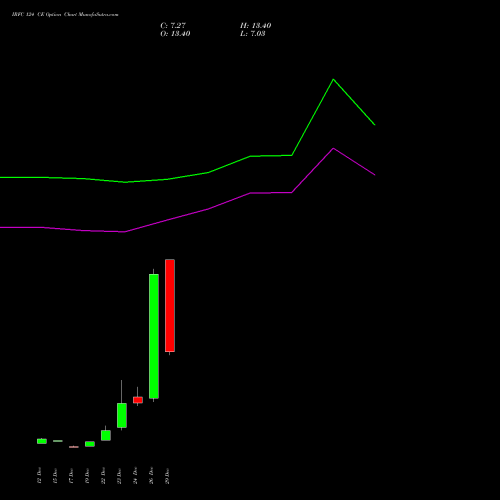Viewport: 500px width, 500px height.
Task: Select the 12 Dec date label
Action: [39, 476]
